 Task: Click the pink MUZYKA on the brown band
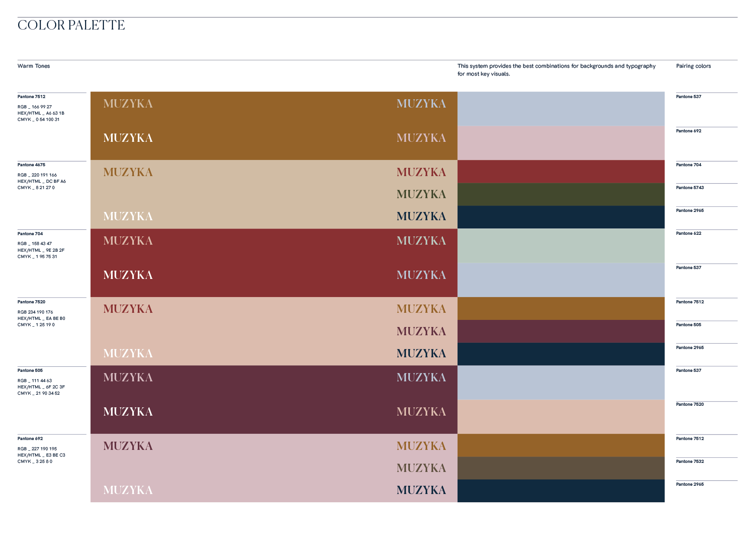421,138
